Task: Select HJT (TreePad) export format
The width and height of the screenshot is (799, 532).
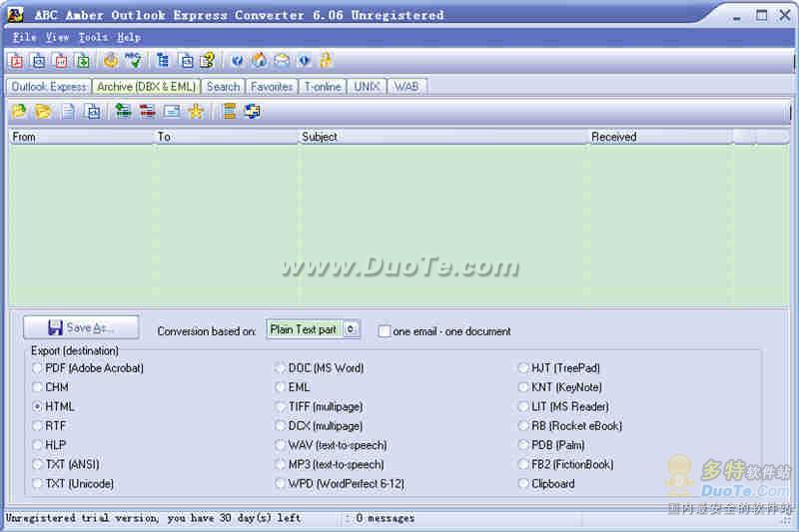Action: 559,367
